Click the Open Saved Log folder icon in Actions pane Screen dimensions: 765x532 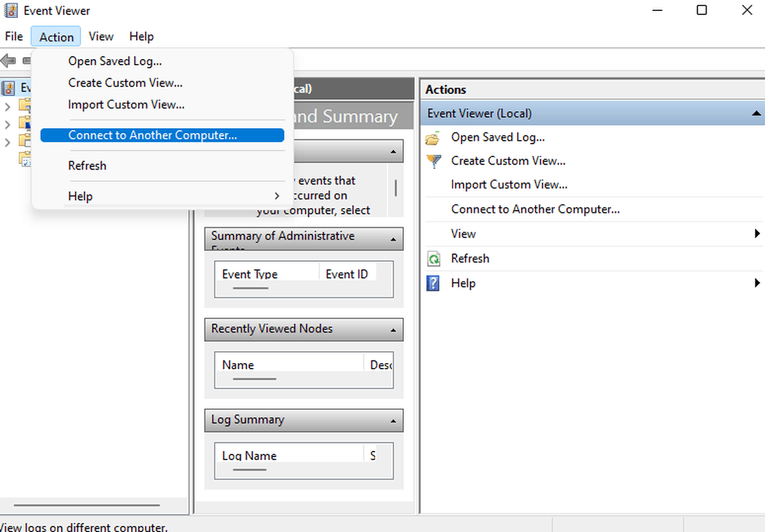433,138
